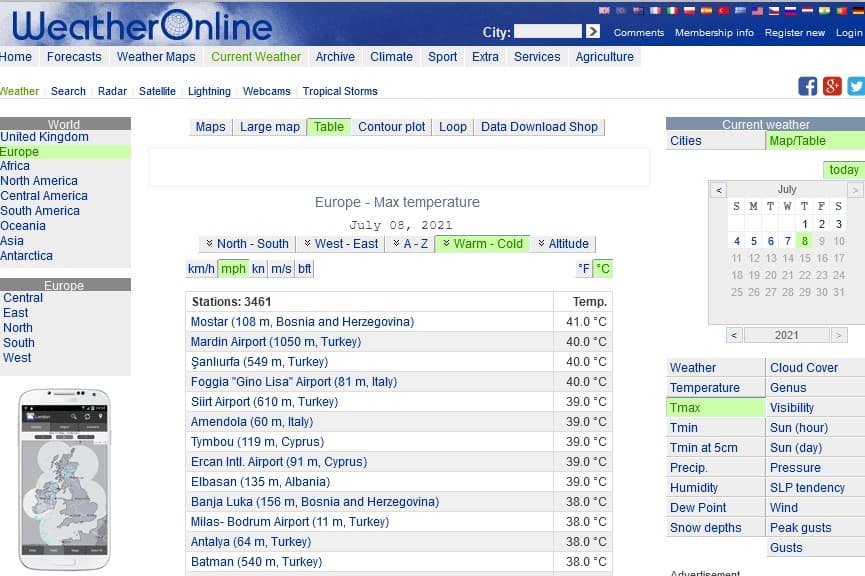Select the today button
865x576 pixels.
(x=843, y=170)
